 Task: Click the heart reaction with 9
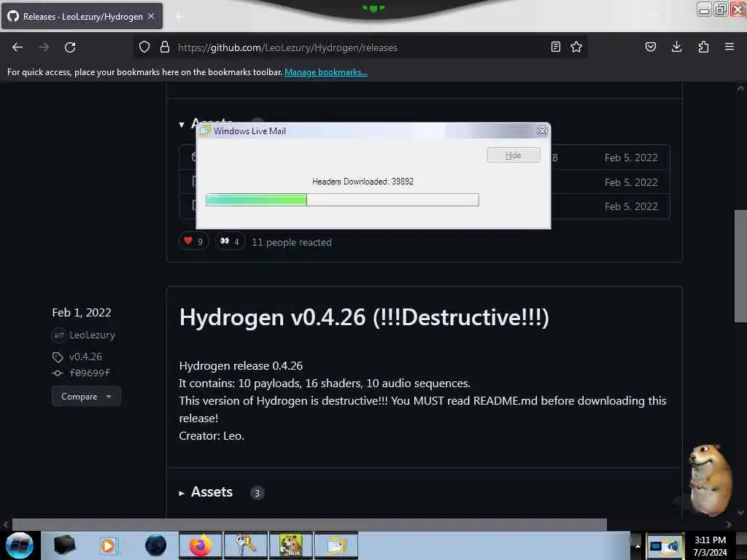tap(193, 241)
